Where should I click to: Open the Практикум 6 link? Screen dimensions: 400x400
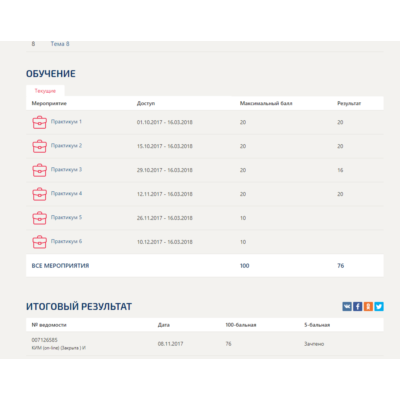(66, 242)
